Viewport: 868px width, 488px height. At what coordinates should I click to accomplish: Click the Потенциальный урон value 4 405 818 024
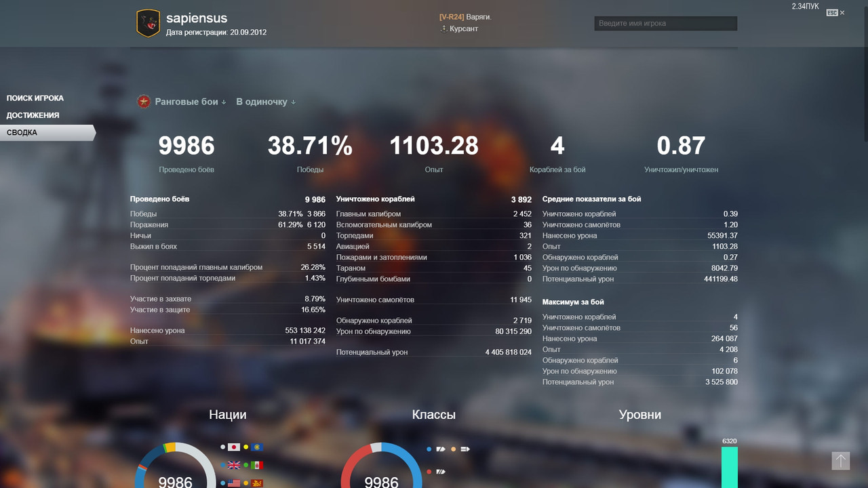coord(509,352)
